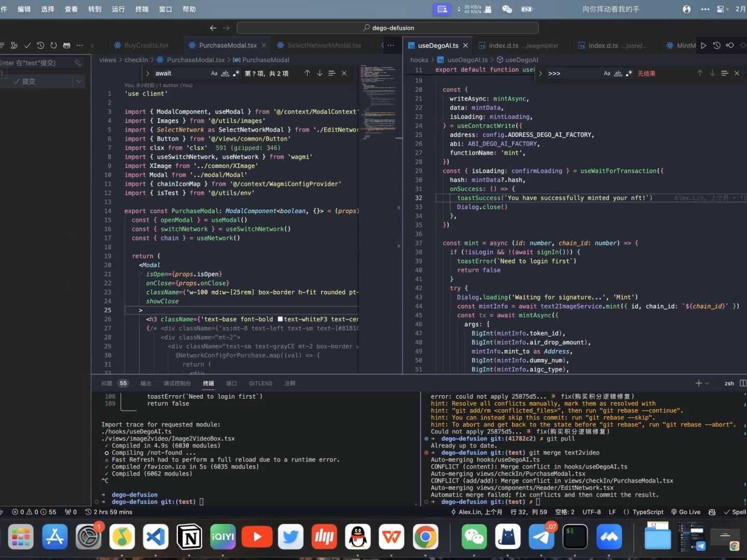Click the split terminal icon

pyautogui.click(x=743, y=383)
